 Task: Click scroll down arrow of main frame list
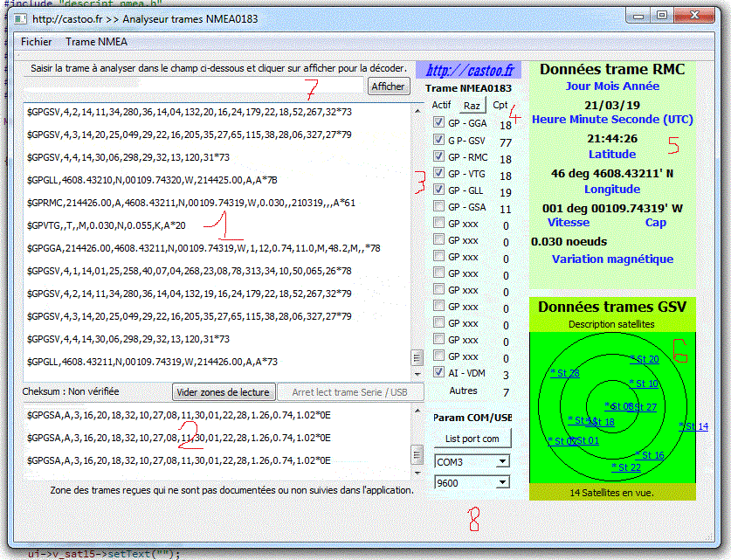point(417,375)
